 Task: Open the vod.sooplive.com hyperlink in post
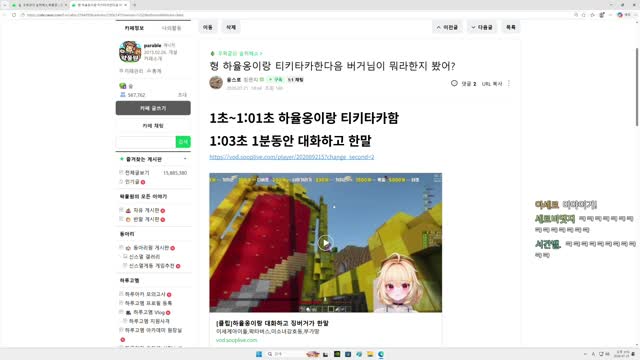(292, 157)
